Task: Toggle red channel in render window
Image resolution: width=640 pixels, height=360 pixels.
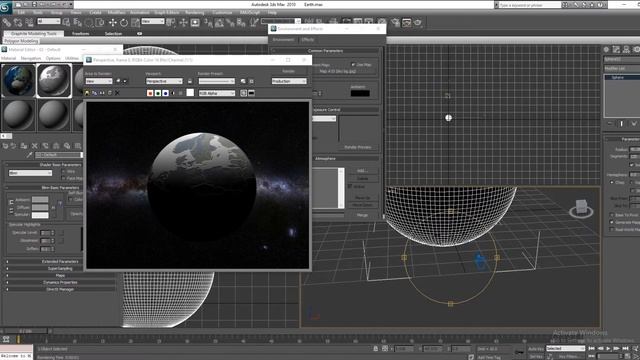Action: click(150, 93)
